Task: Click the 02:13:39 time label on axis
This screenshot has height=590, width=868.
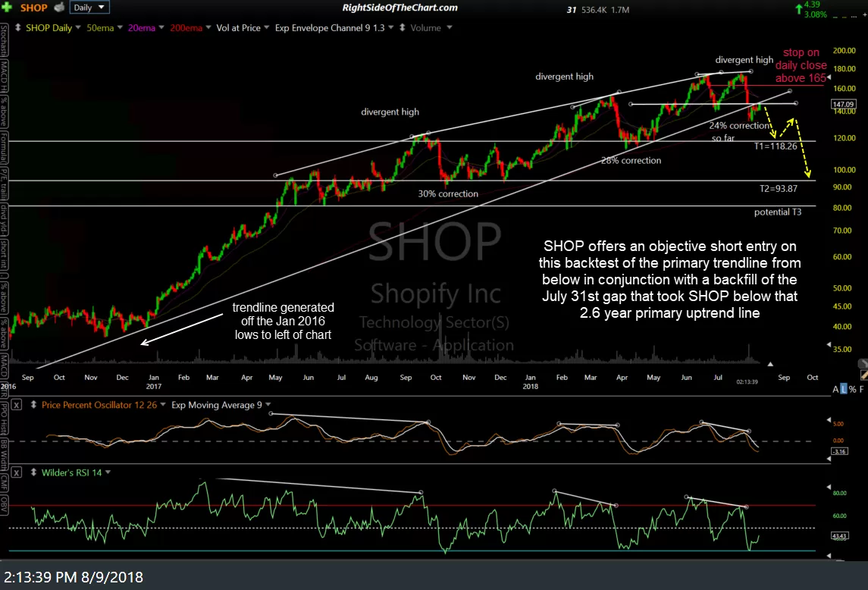Action: (747, 381)
